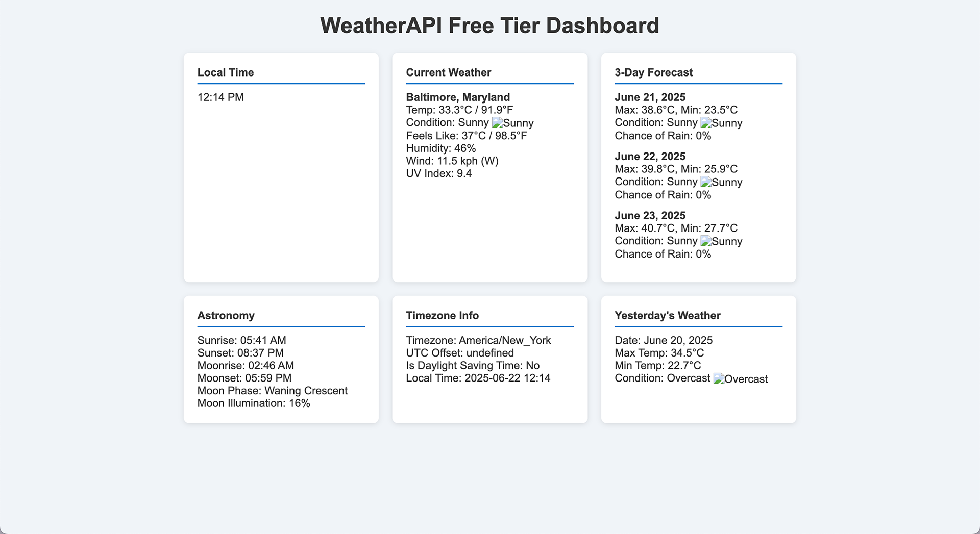Click the Yesterday's Weather heading
Viewport: 980px width, 534px height.
click(667, 315)
